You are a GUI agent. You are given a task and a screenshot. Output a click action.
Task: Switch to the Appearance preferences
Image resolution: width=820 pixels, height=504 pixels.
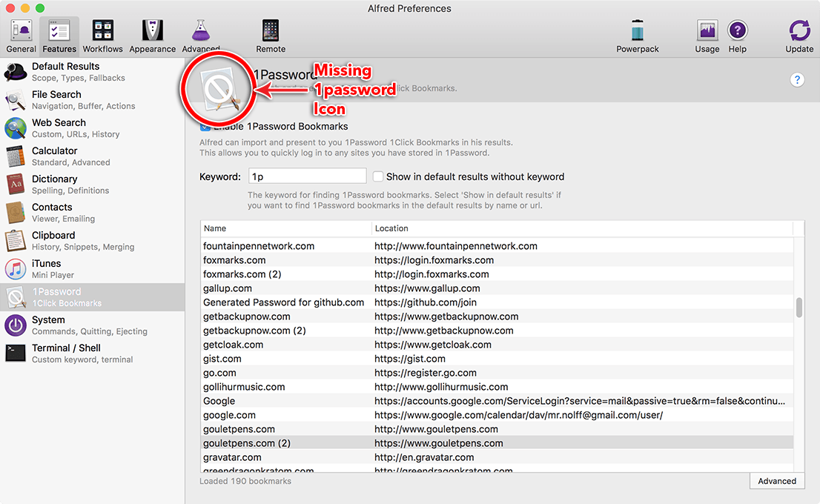point(152,33)
